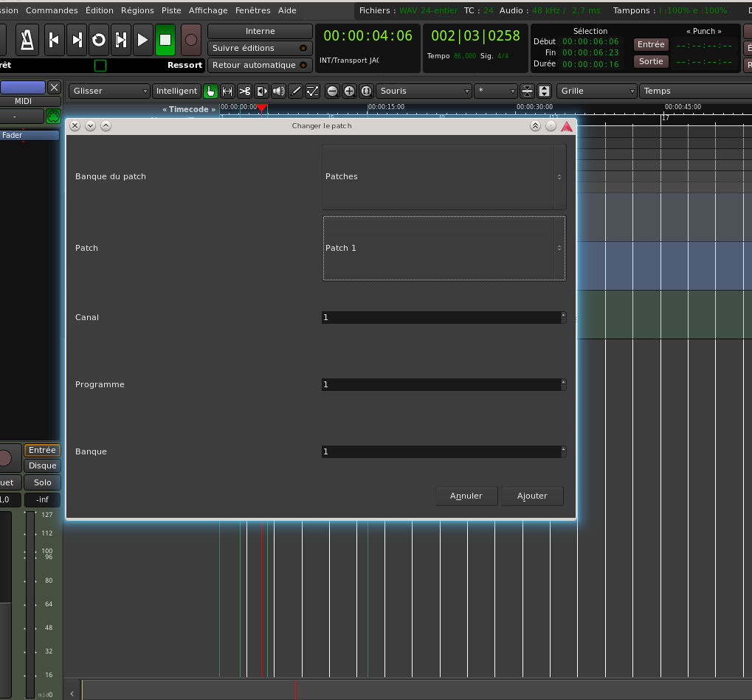The height and width of the screenshot is (700, 752).
Task: Toggle the Intelligent mode button
Action: click(176, 91)
